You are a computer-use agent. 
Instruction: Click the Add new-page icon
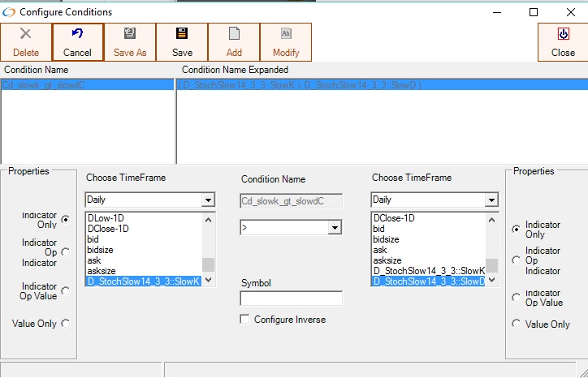(234, 34)
